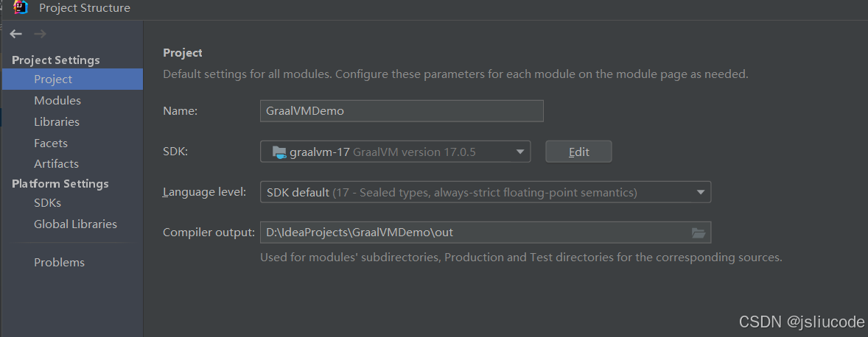The width and height of the screenshot is (868, 337).
Task: Select Artifacts in the sidebar
Action: pos(56,163)
